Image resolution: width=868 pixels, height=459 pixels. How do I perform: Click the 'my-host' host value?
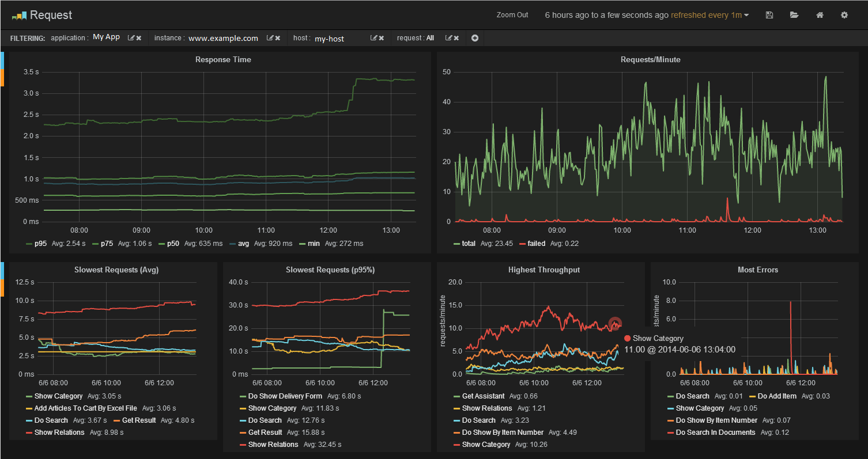click(329, 39)
